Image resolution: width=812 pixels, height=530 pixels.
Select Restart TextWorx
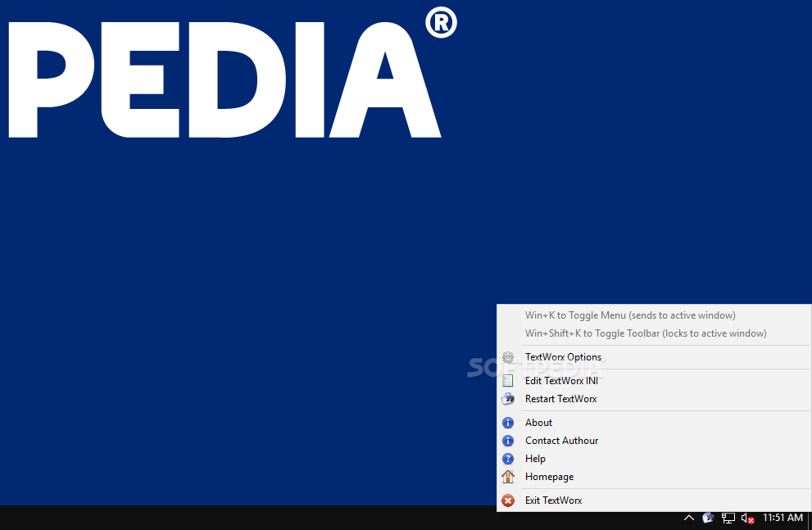pyautogui.click(x=654, y=399)
